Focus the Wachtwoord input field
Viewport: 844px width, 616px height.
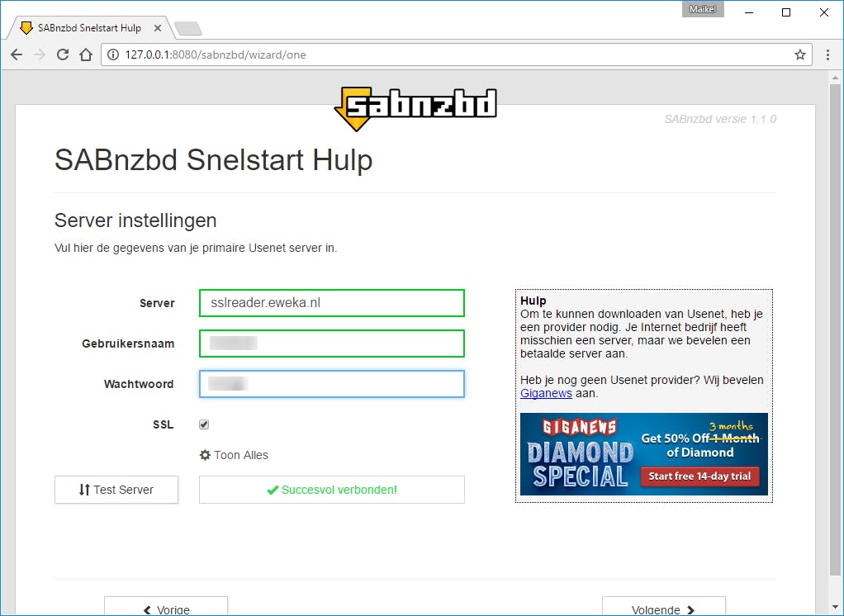pos(332,384)
